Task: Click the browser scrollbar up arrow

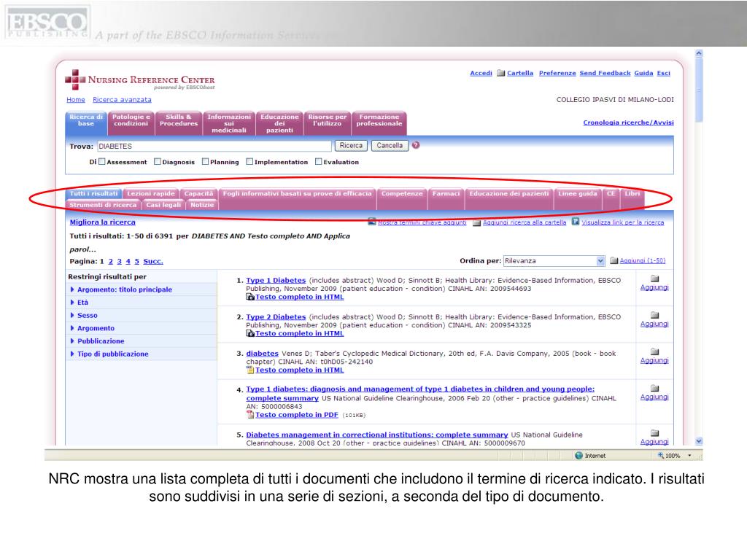Action: click(x=699, y=53)
